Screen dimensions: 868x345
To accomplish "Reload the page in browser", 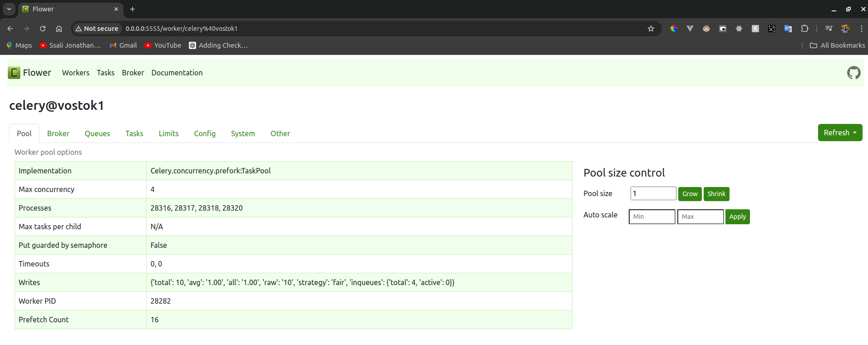I will click(x=43, y=29).
